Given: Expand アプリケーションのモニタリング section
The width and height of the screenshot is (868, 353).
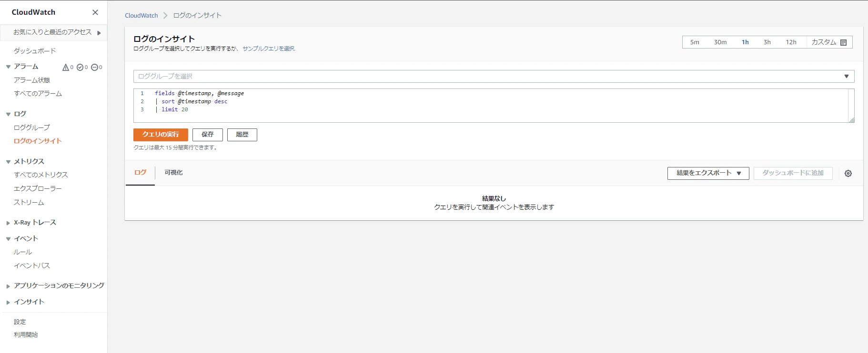Looking at the screenshot, I should coord(8,286).
